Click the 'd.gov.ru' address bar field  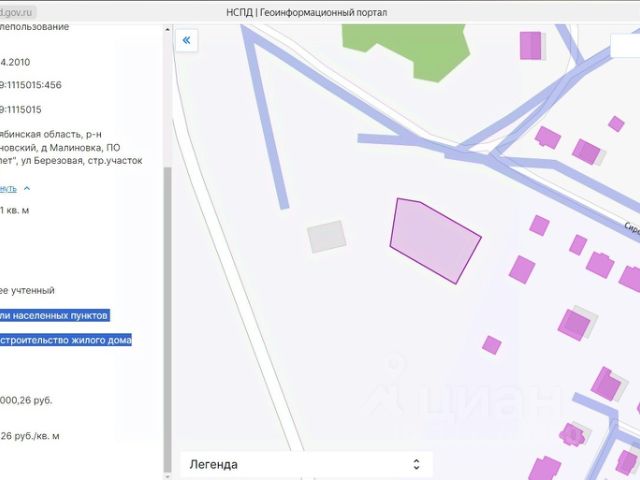(x=17, y=12)
